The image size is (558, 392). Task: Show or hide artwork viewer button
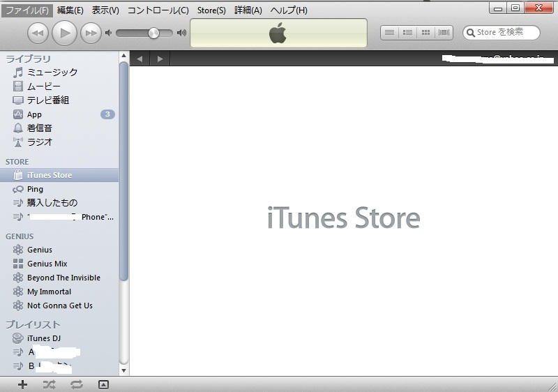click(x=103, y=384)
